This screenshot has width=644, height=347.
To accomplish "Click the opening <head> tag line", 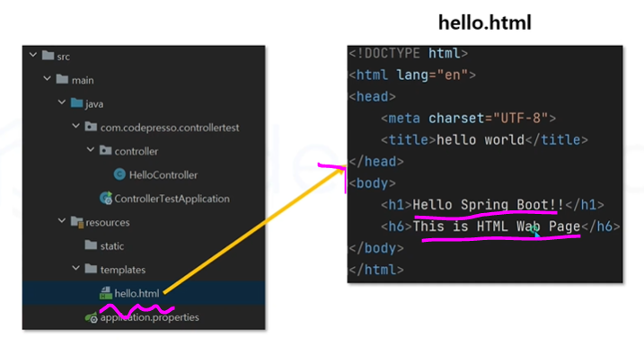I will click(372, 96).
